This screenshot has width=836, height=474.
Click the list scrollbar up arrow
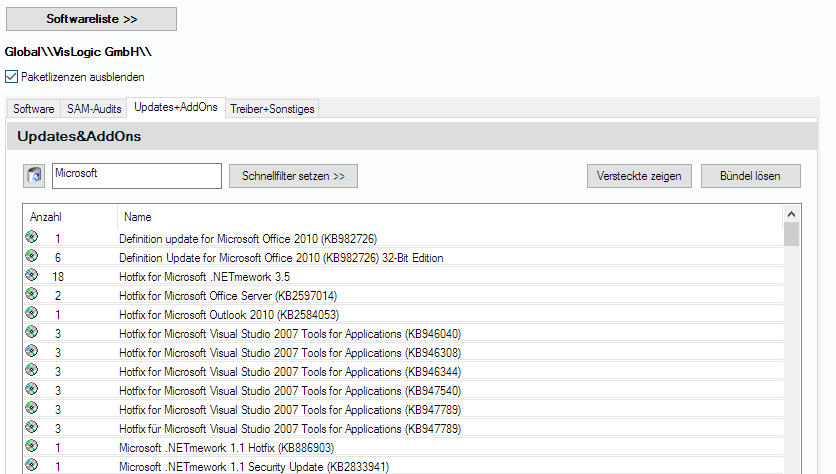pos(791,214)
